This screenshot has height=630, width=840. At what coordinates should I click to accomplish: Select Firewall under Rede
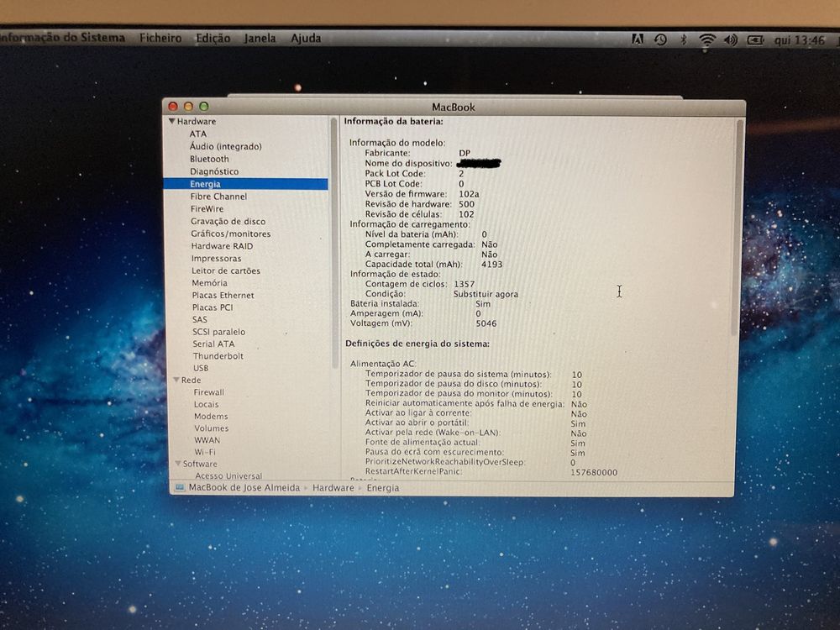coord(209,392)
